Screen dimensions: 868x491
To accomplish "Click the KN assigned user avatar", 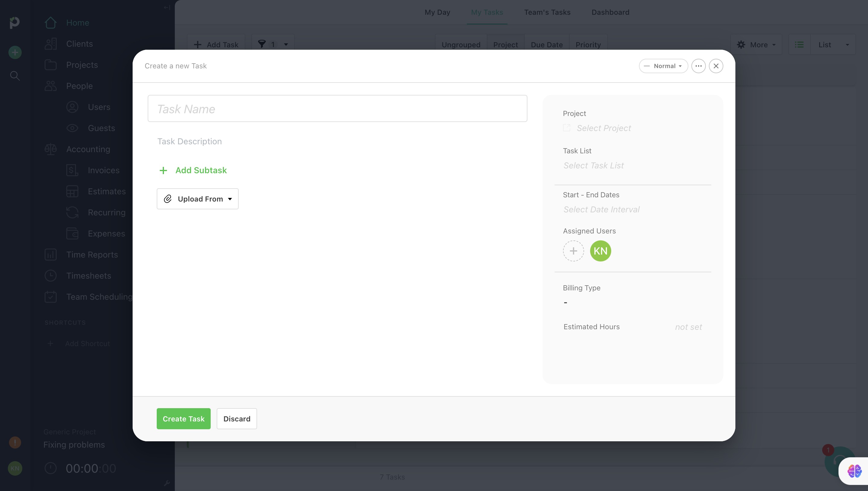I will [600, 251].
